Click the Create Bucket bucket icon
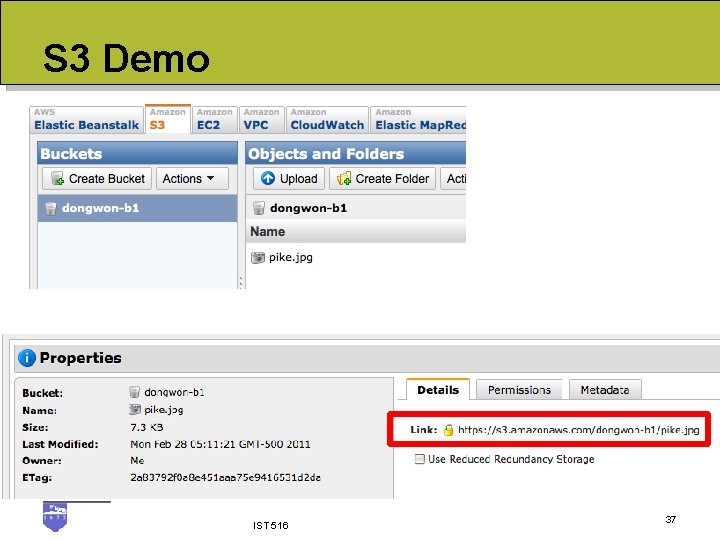 pyautogui.click(x=57, y=179)
